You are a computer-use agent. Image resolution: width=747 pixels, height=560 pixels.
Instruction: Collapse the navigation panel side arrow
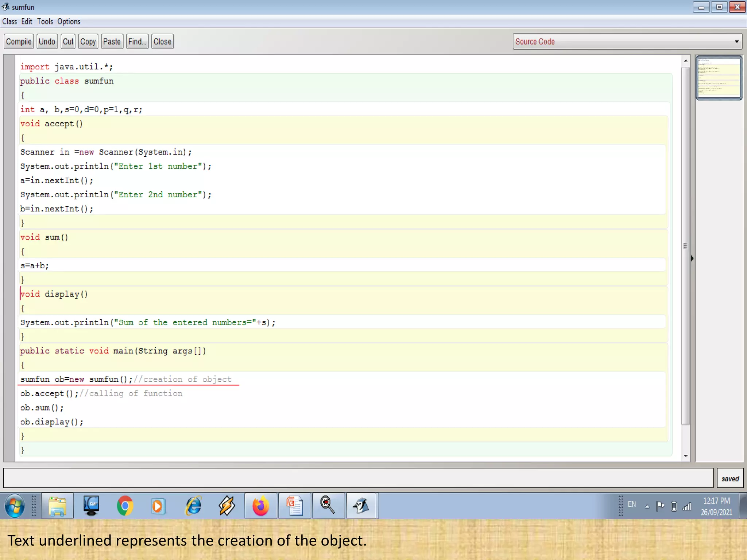click(692, 258)
